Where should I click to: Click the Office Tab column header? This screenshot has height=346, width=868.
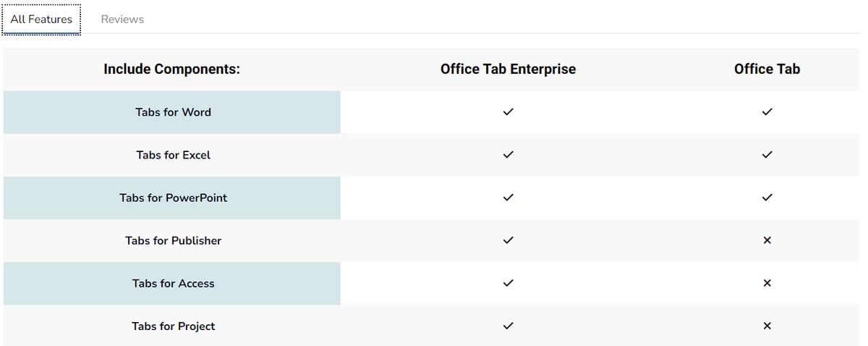click(x=767, y=69)
